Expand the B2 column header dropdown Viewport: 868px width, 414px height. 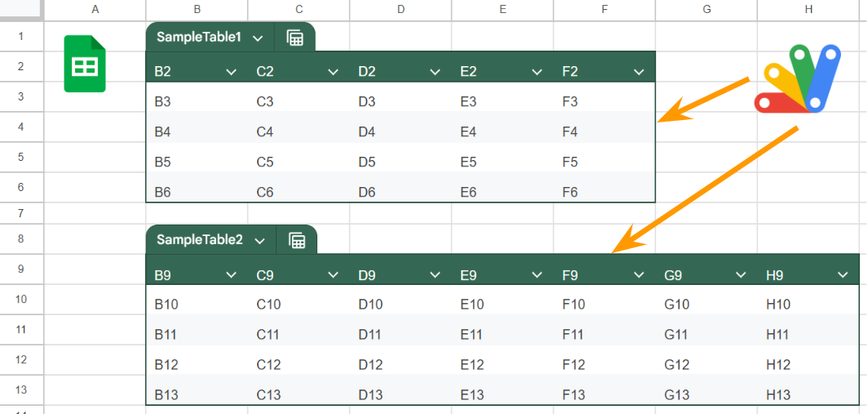pyautogui.click(x=232, y=72)
